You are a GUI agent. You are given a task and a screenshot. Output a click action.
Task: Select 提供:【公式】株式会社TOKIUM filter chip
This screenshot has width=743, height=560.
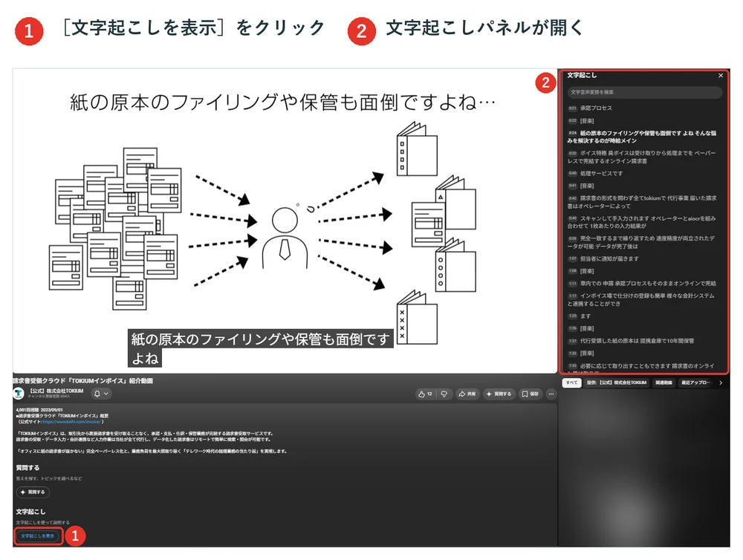click(617, 382)
